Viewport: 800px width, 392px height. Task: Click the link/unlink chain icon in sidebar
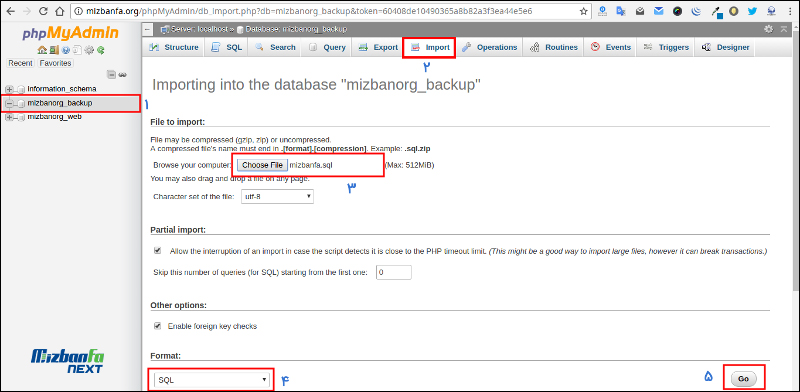[x=122, y=75]
